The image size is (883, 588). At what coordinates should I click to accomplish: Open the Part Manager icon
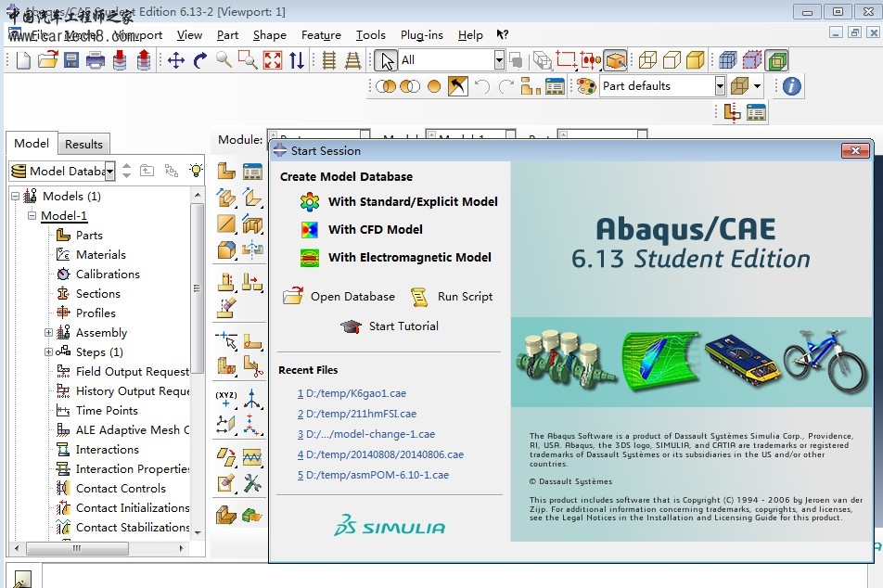tap(252, 171)
